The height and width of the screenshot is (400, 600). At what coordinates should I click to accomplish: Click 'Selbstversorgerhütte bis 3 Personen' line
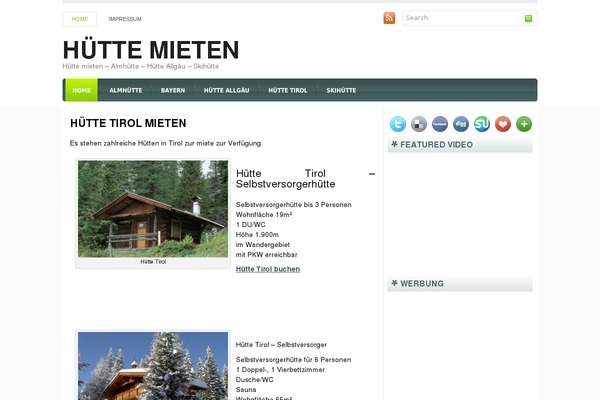click(293, 205)
